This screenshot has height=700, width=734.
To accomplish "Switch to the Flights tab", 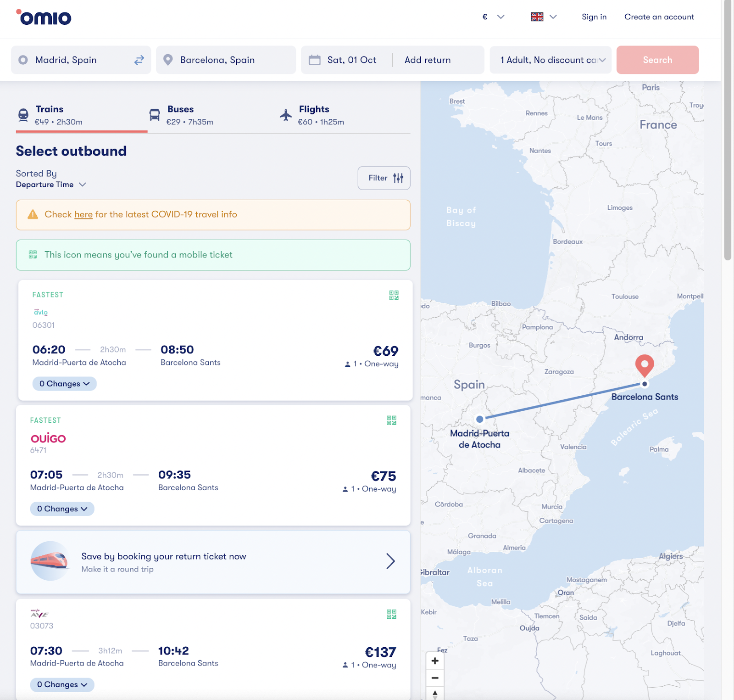I will pos(345,115).
